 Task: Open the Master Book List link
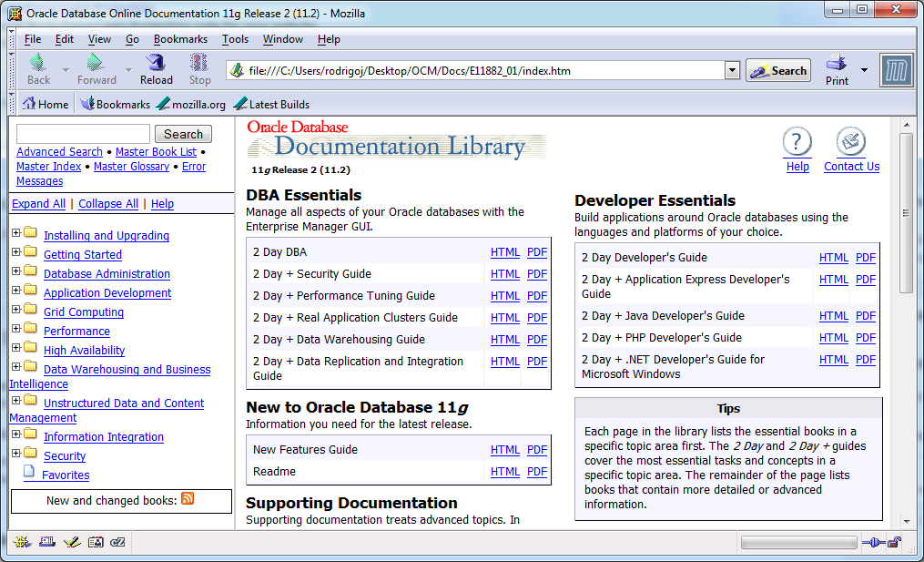point(156,151)
